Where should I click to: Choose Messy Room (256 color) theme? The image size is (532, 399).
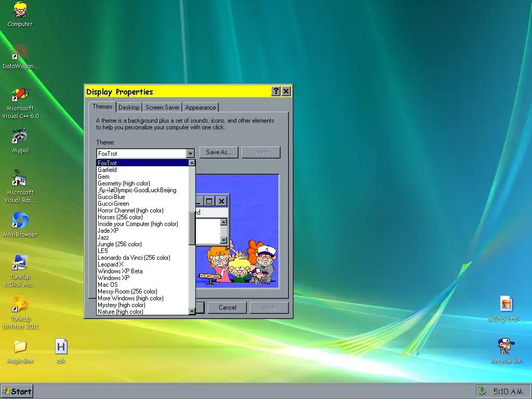[x=142, y=291]
